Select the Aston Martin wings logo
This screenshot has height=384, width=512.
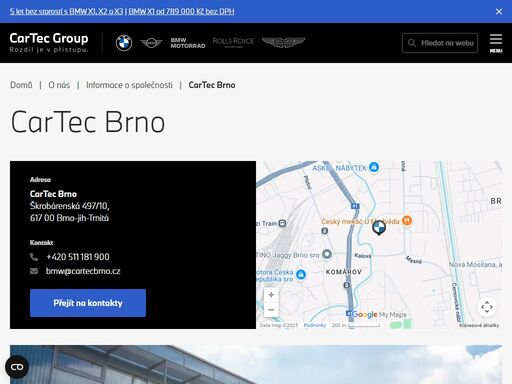(x=284, y=42)
